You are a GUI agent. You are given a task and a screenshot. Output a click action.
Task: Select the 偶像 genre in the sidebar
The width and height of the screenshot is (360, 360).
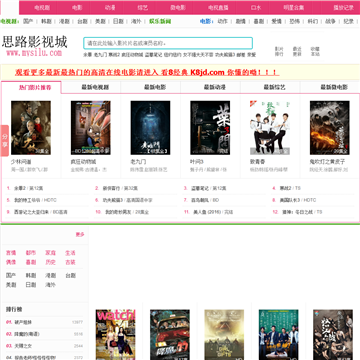(11, 262)
